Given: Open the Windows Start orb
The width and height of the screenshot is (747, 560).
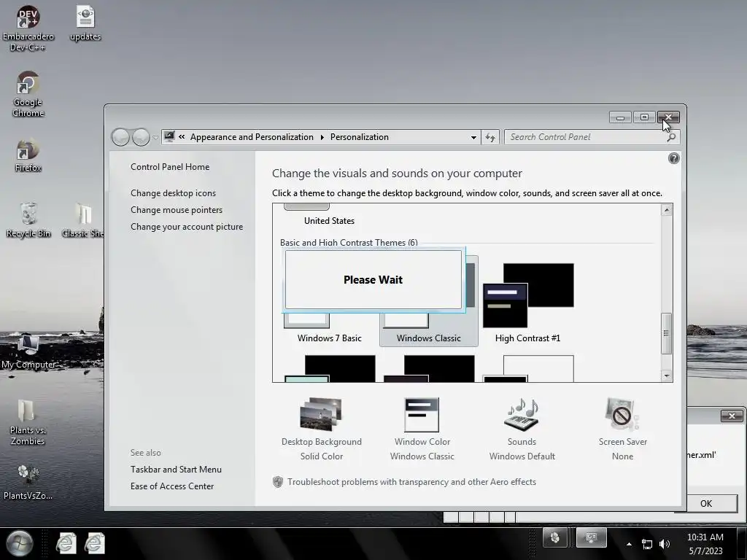Looking at the screenshot, I should click(x=20, y=542).
